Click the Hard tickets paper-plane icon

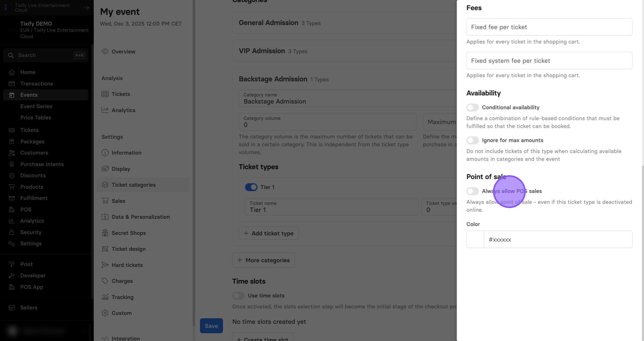(x=105, y=265)
